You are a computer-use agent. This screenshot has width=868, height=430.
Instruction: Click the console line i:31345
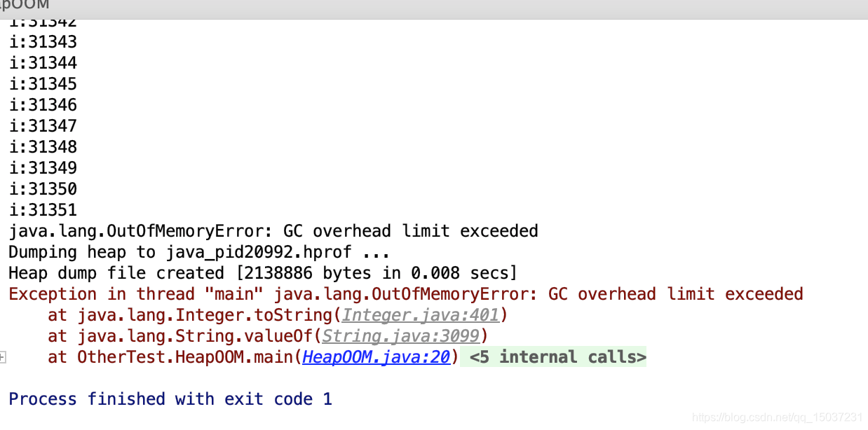pyautogui.click(x=43, y=84)
